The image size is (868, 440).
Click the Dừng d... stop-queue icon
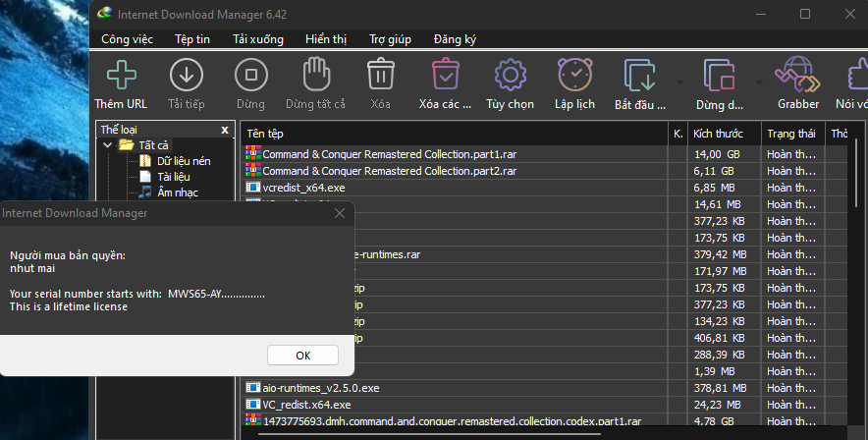point(719,75)
